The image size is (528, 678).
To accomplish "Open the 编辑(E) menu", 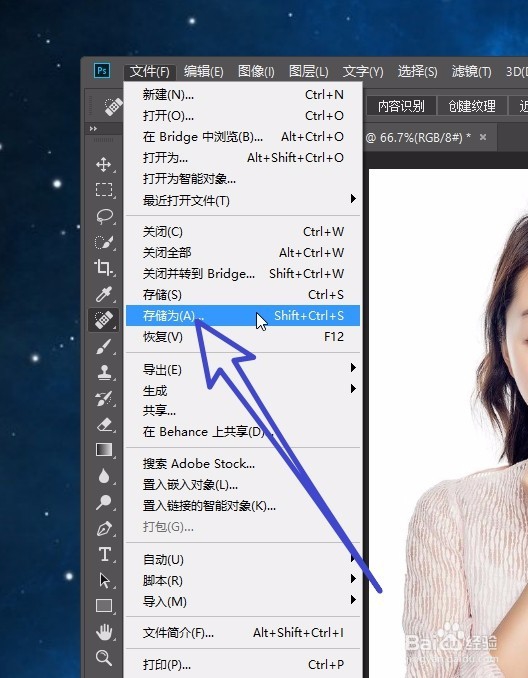I will (203, 71).
